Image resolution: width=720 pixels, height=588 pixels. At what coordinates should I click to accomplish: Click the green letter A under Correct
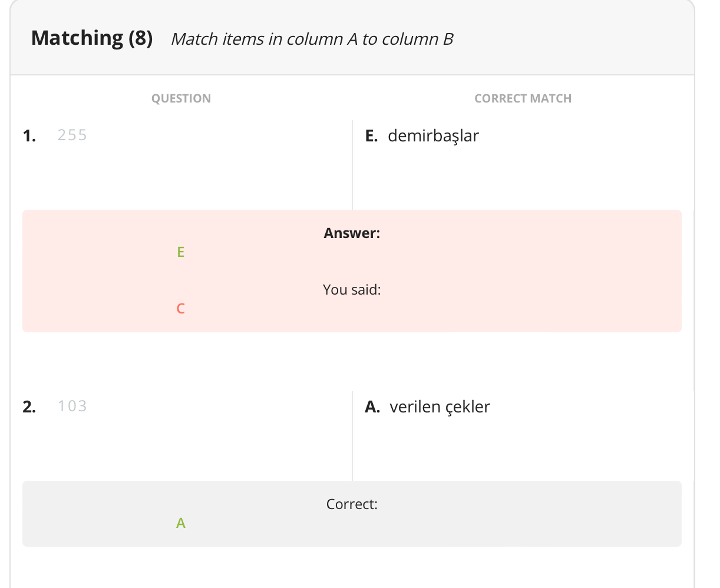tap(181, 523)
